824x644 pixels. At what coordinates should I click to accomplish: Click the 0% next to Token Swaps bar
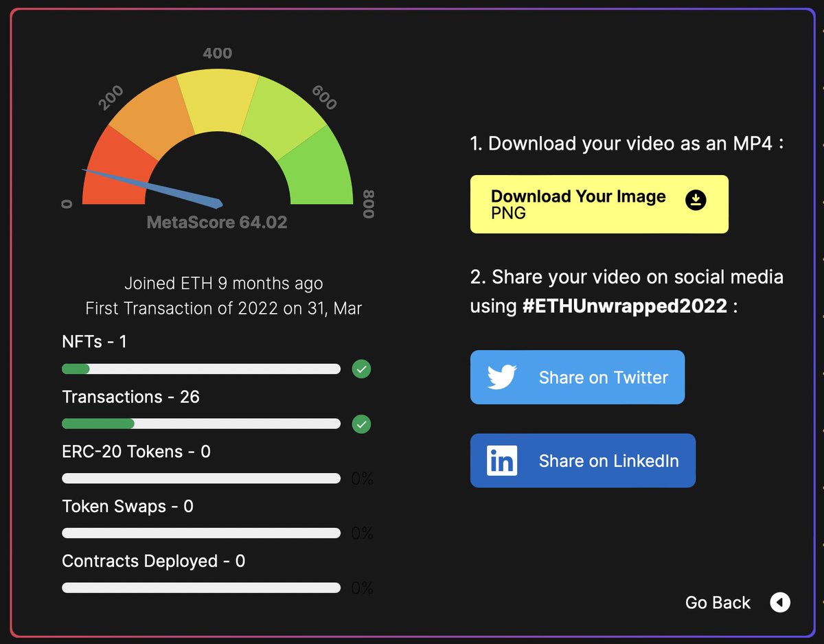click(x=362, y=533)
